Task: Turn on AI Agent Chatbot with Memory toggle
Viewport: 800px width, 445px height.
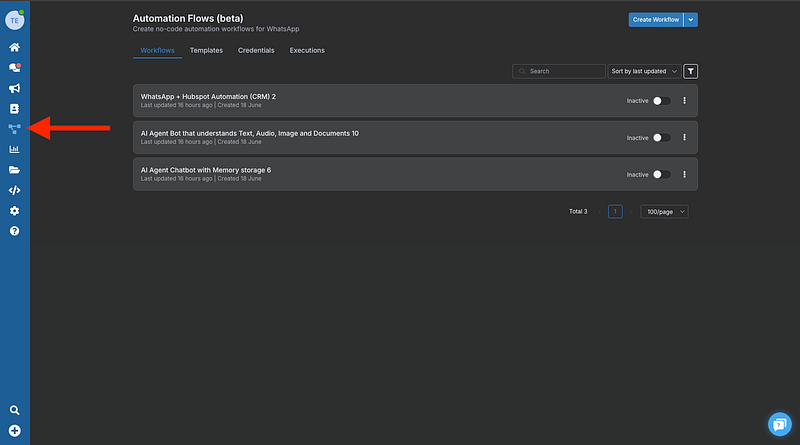Action: [x=661, y=174]
